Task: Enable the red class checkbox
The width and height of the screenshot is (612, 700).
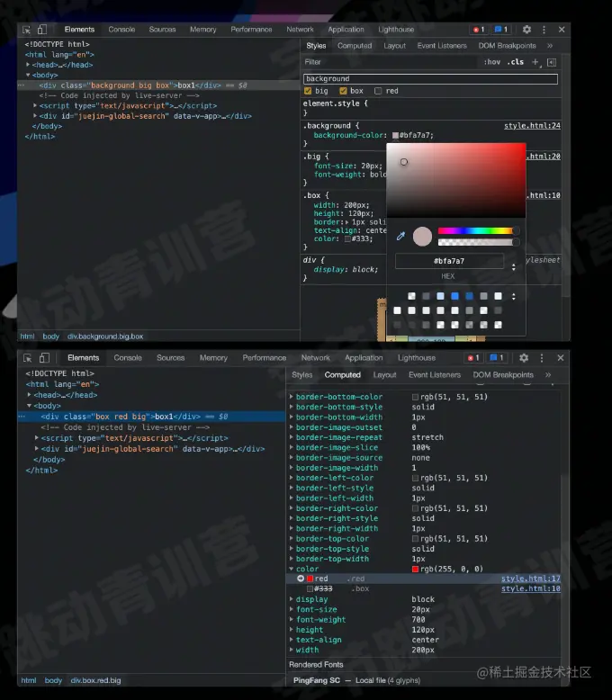Action: (x=378, y=91)
